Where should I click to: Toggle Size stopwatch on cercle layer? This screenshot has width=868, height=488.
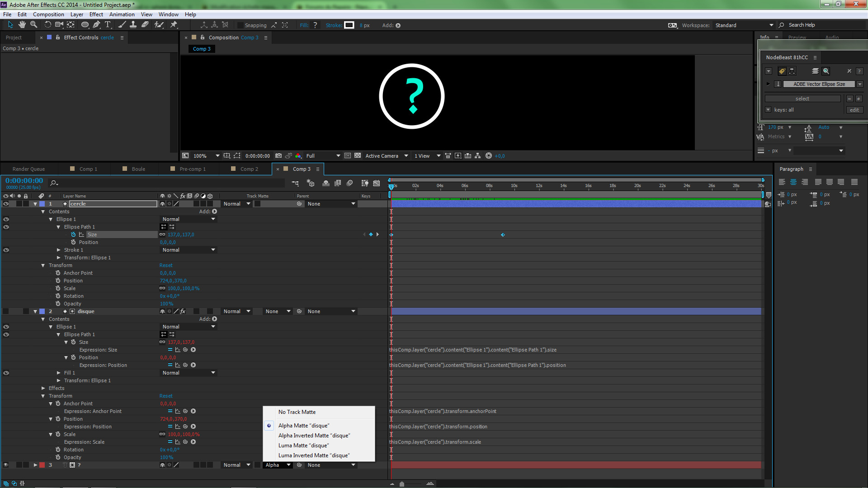[73, 235]
